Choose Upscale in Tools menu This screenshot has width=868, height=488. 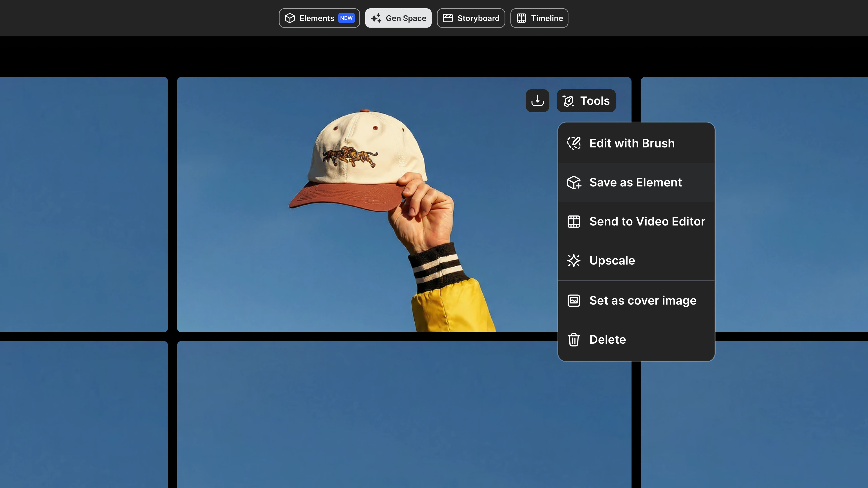coord(612,260)
